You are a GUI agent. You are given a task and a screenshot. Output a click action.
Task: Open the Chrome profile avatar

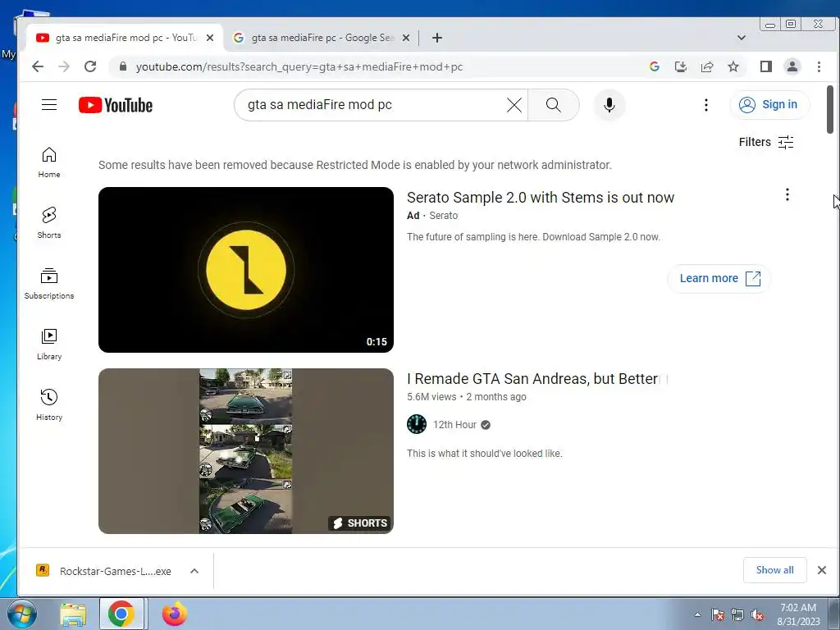(x=792, y=66)
